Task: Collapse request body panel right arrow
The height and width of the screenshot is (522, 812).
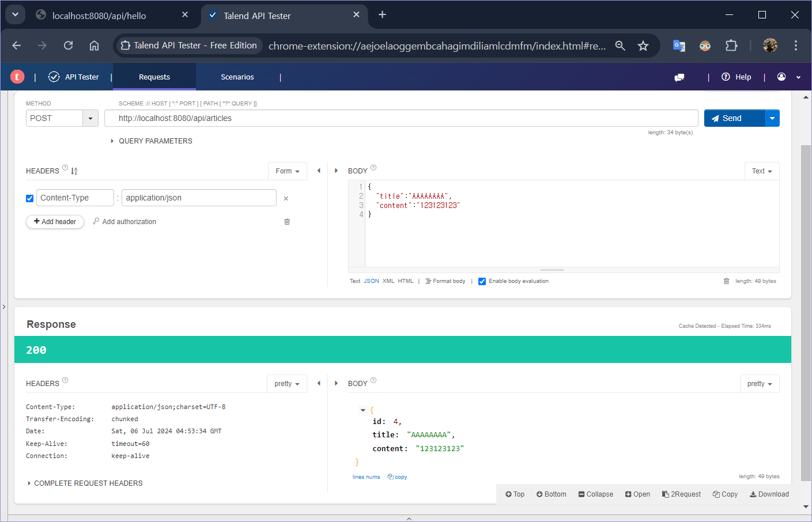Action: 336,171
